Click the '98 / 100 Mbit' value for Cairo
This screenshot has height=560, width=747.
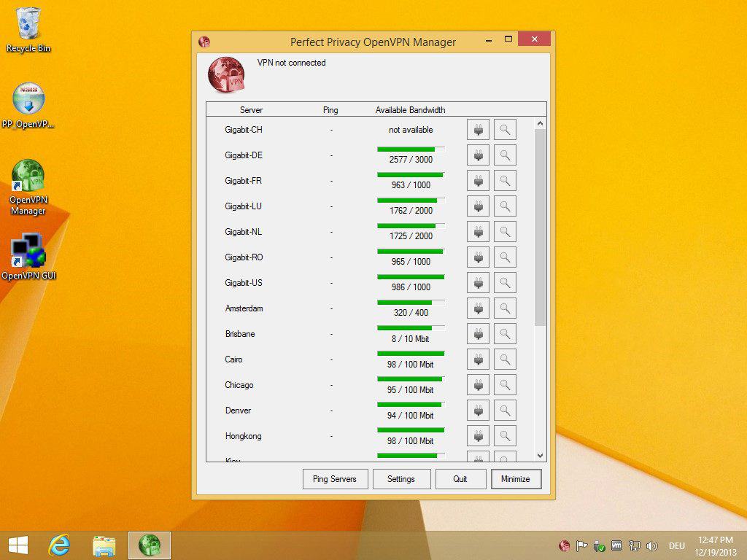click(410, 365)
